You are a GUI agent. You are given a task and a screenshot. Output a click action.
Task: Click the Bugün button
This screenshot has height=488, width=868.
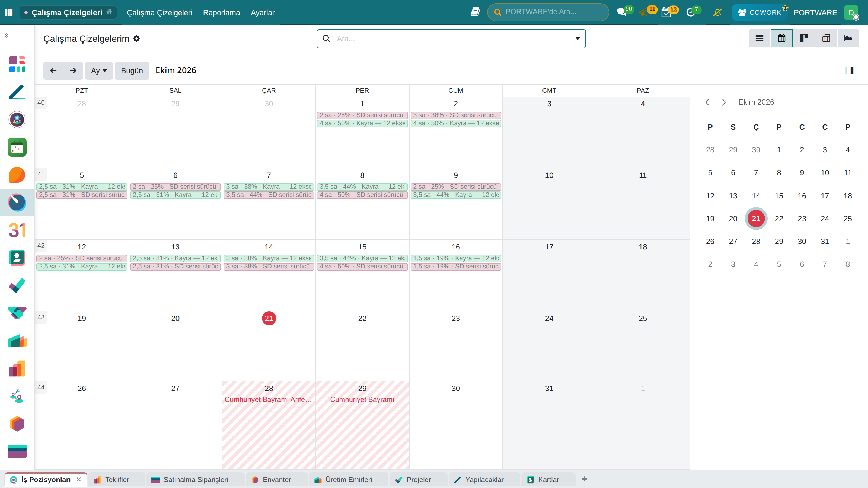tap(132, 70)
